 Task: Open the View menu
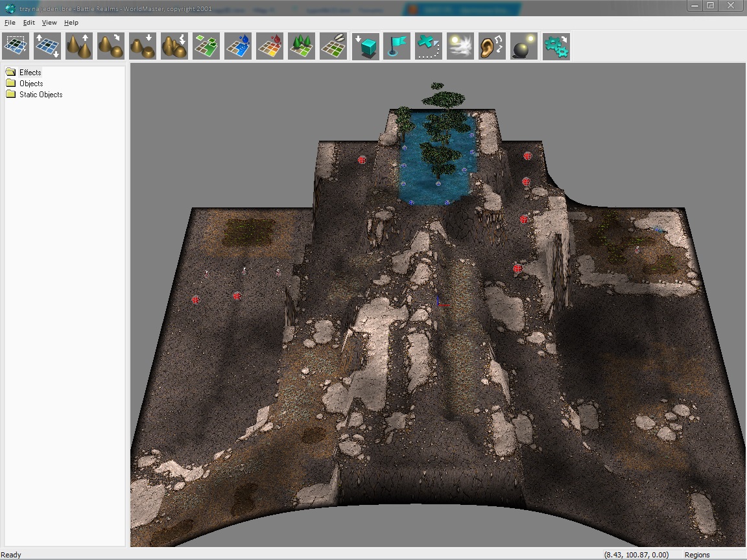pos(49,23)
